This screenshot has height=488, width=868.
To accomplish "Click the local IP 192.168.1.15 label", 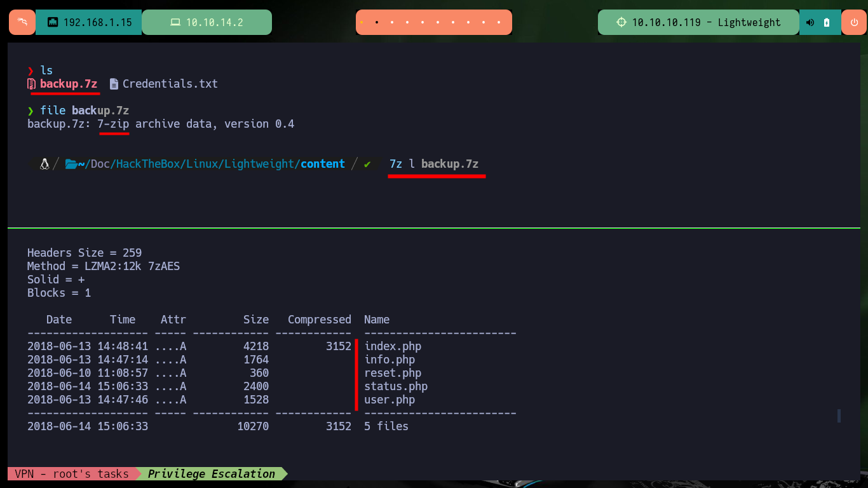I will [x=98, y=22].
